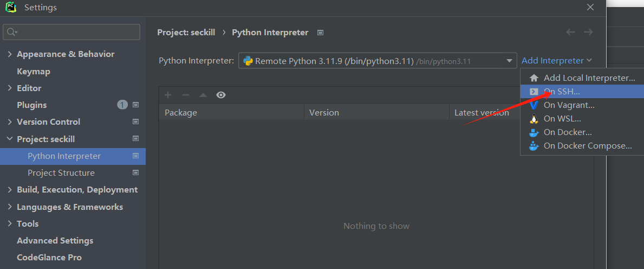Click the forward navigation arrow
Viewport: 644px width, 269px height.
588,33
